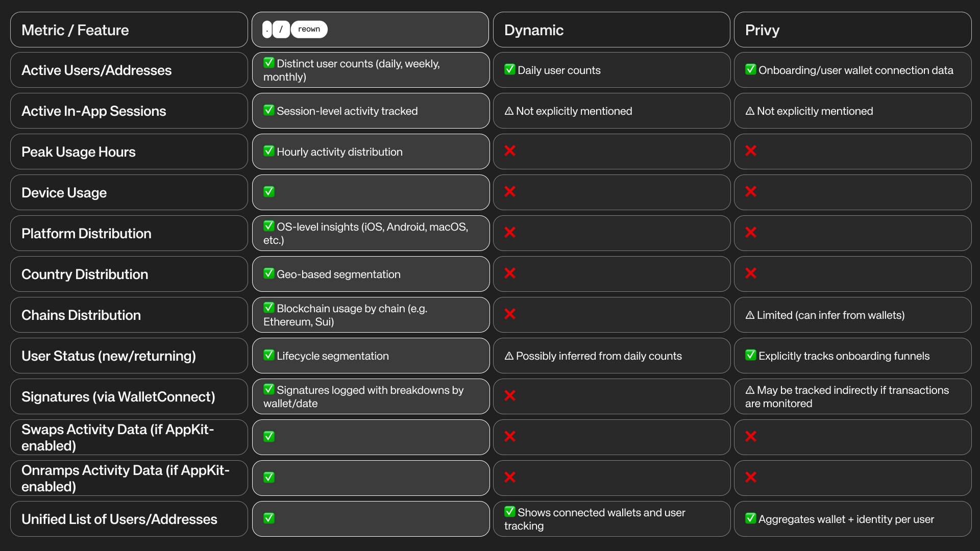Viewport: 980px width, 551px height.
Task: Click the red X for Dynamic Onramps Activity
Action: click(x=510, y=478)
